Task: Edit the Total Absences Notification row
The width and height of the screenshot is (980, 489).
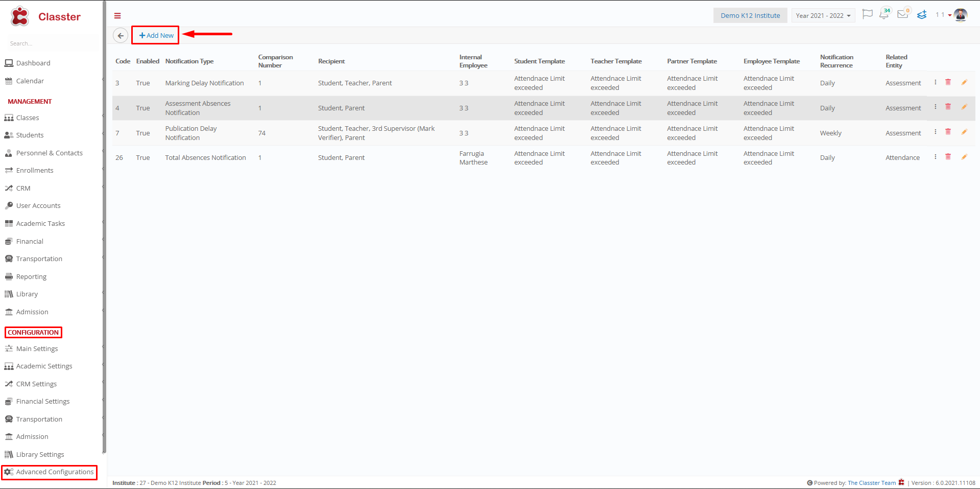Action: (x=964, y=157)
